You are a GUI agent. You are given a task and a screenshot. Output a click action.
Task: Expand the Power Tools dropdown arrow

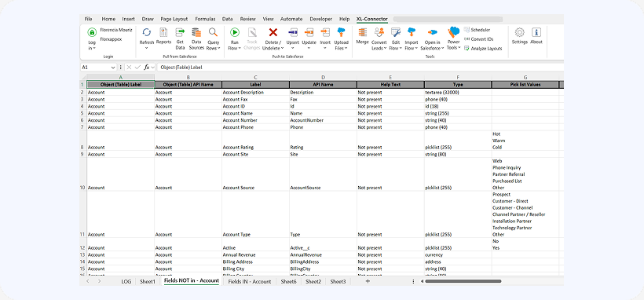point(459,48)
